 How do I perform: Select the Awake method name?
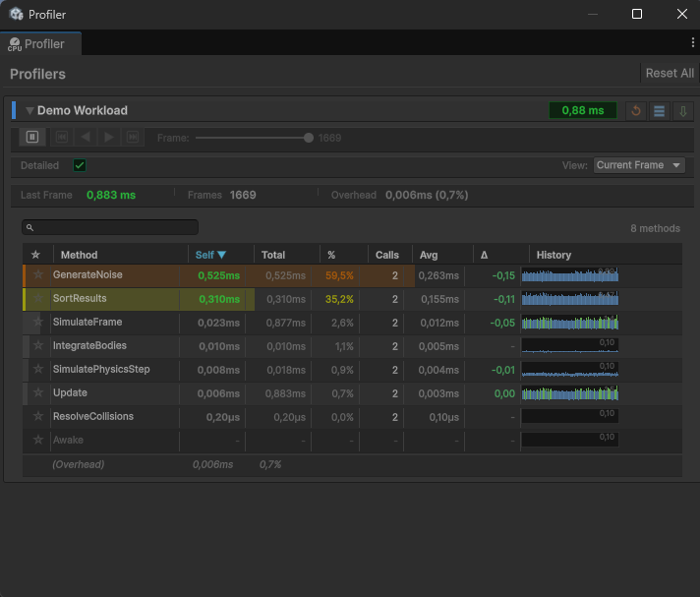68,441
